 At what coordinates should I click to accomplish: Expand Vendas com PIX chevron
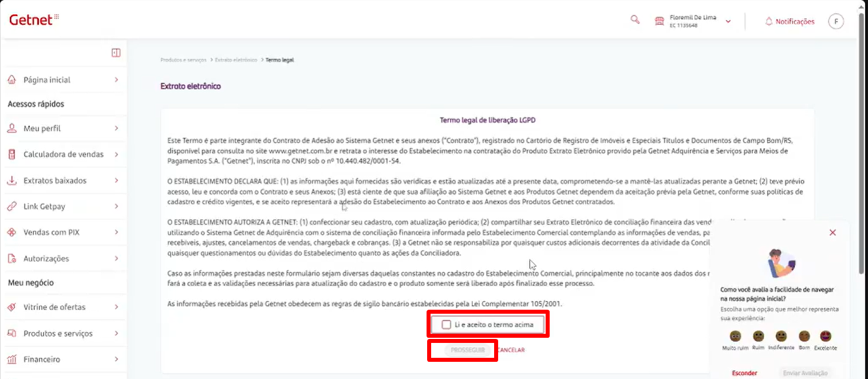116,232
